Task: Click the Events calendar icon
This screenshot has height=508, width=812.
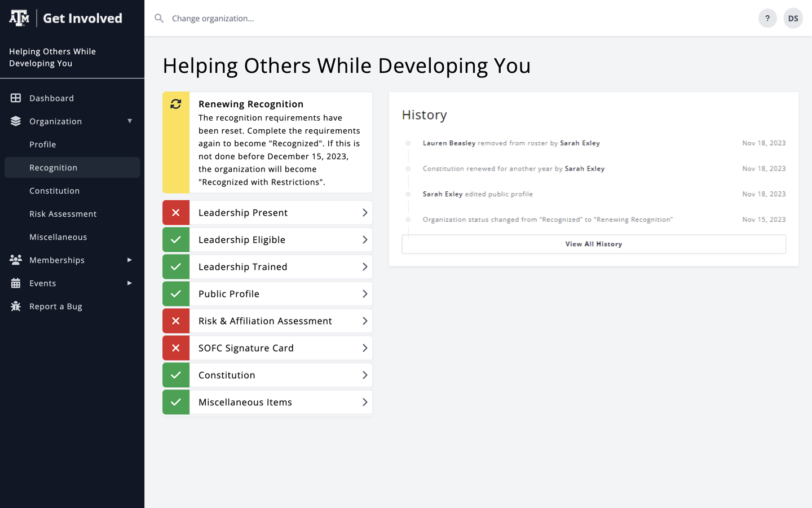Action: [16, 283]
